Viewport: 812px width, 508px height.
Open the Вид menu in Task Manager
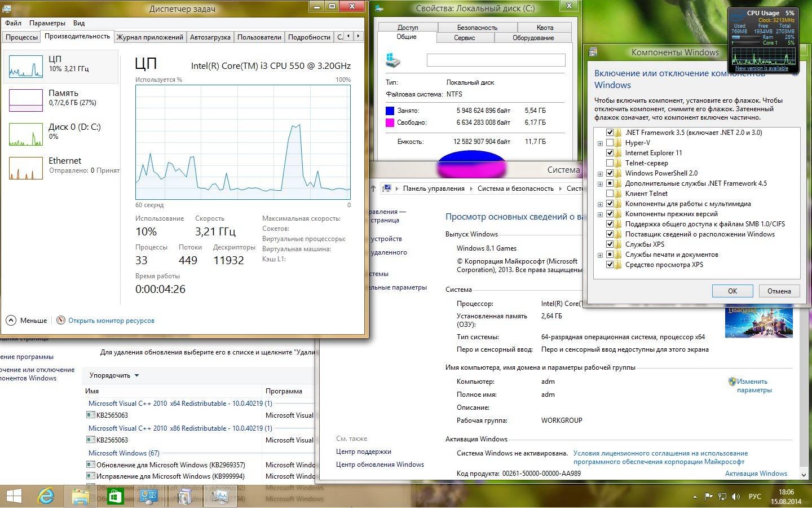tap(79, 23)
